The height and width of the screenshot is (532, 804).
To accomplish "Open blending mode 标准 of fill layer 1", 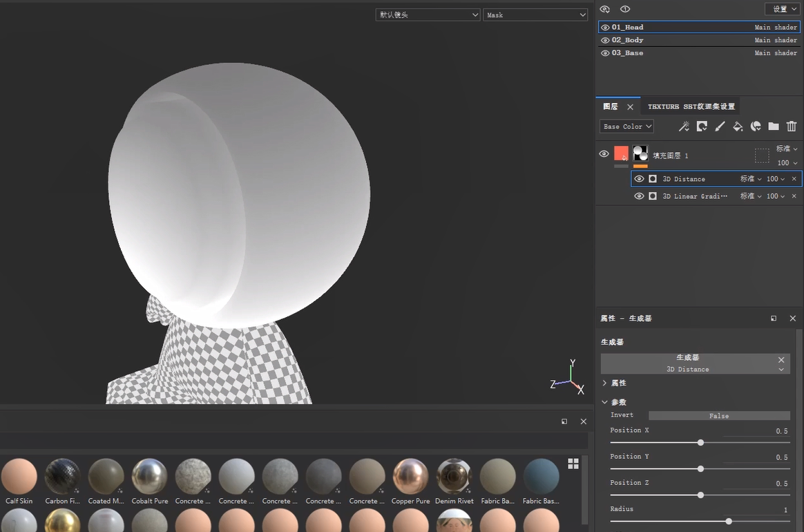I will [x=787, y=149].
